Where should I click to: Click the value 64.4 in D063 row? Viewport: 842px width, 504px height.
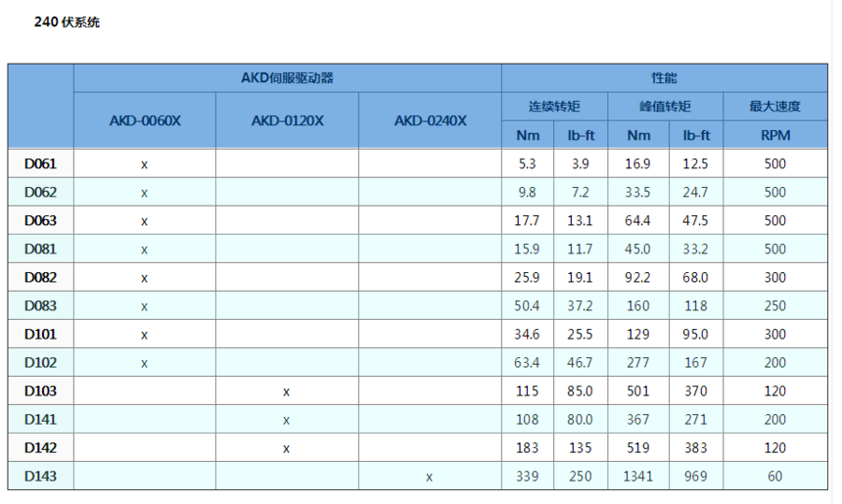point(637,220)
